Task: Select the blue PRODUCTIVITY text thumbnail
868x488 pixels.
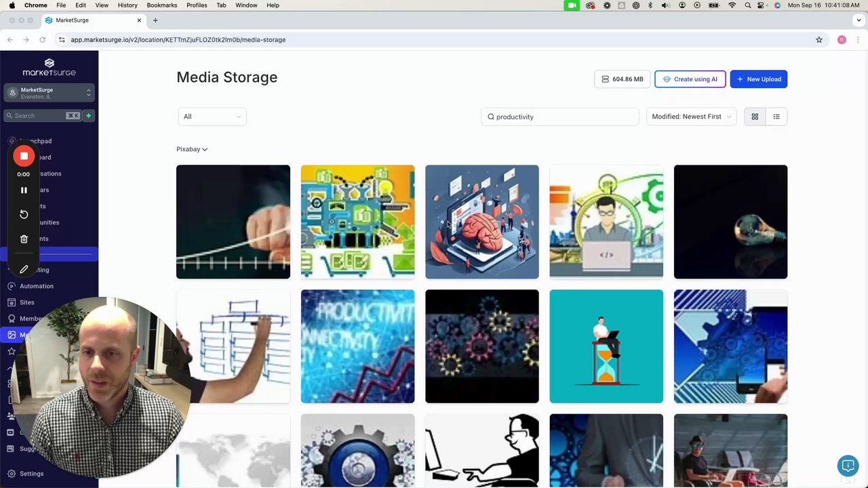Action: point(357,346)
